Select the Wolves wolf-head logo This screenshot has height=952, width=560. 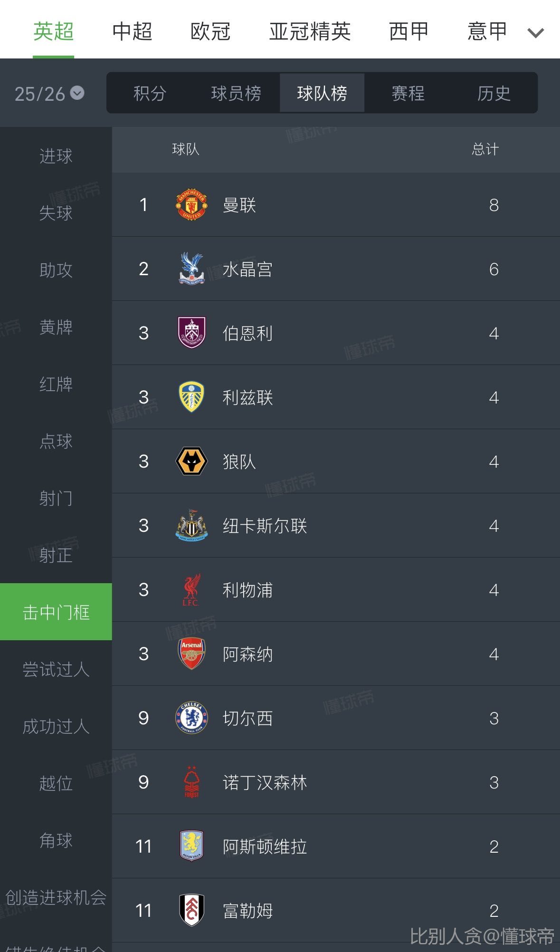click(191, 461)
